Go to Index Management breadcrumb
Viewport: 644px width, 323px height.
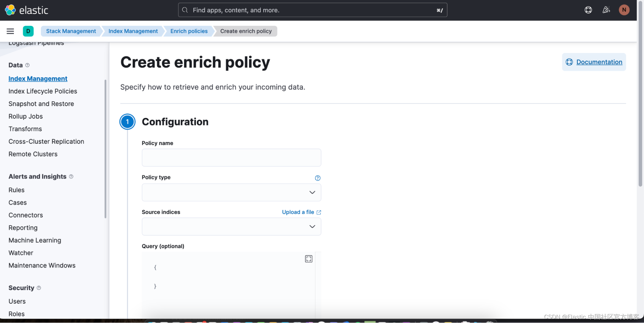[133, 31]
